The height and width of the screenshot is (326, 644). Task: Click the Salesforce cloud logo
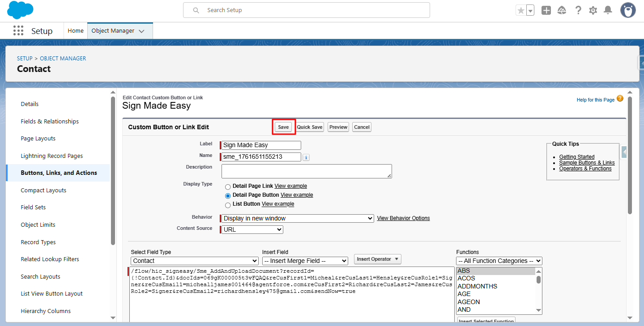[x=20, y=10]
